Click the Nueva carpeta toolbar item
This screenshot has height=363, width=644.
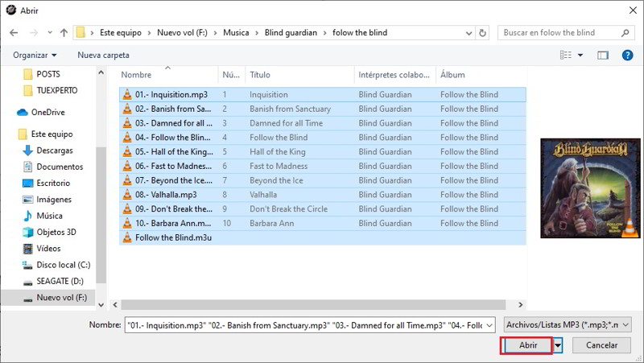tap(103, 55)
